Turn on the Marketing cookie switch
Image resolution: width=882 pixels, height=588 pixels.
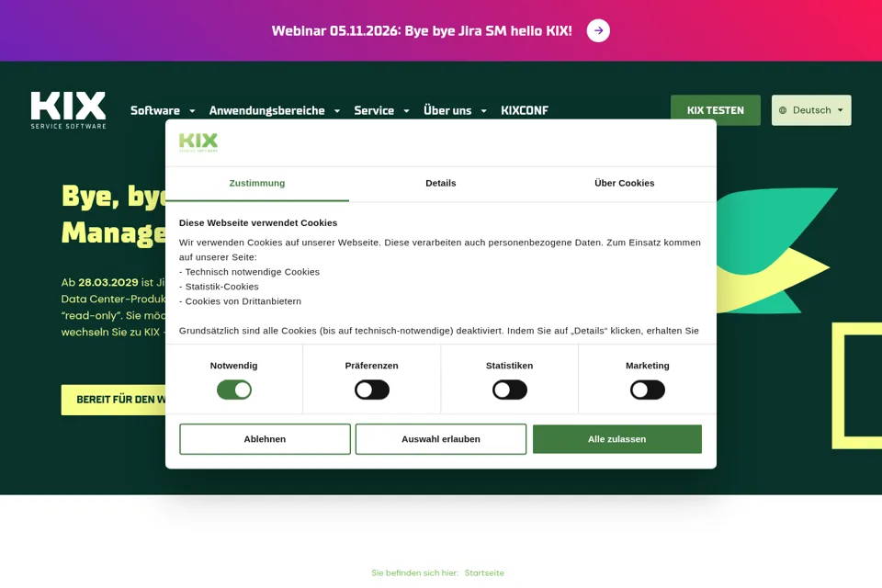[x=648, y=390]
